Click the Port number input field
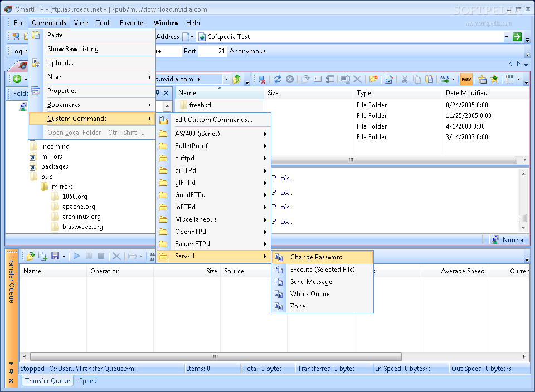Image resolution: width=535 pixels, height=392 pixels. click(x=212, y=51)
